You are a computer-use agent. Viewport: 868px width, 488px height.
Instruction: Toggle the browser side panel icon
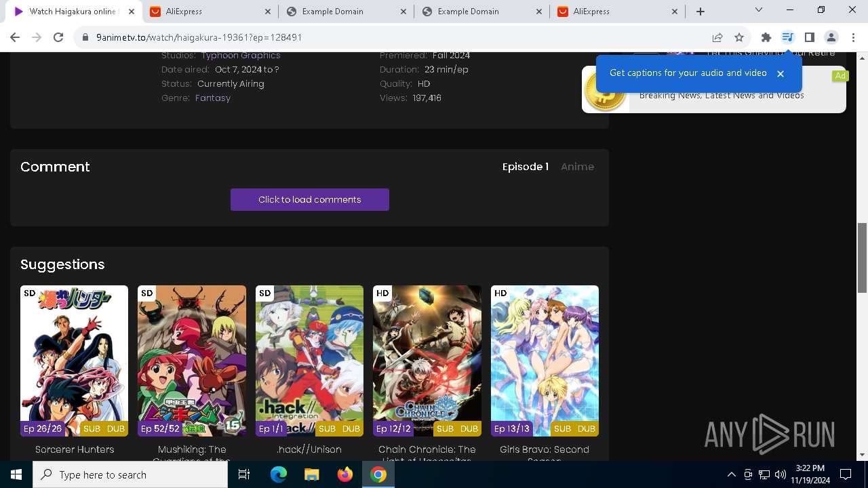pyautogui.click(x=810, y=37)
